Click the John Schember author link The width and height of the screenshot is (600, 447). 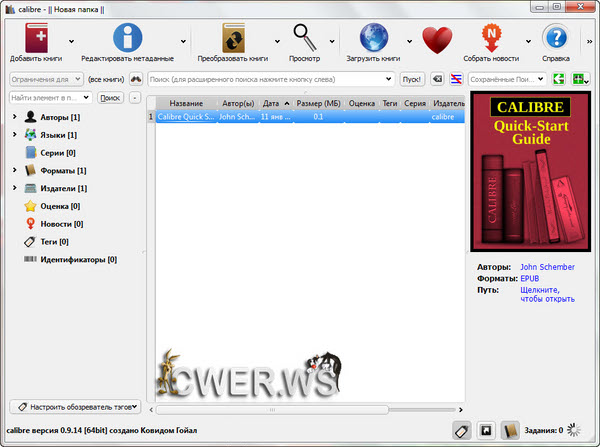pos(549,268)
